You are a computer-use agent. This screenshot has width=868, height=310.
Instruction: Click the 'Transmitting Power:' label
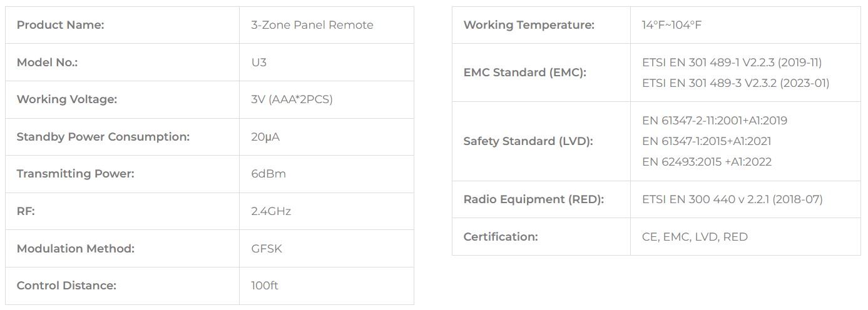point(75,174)
